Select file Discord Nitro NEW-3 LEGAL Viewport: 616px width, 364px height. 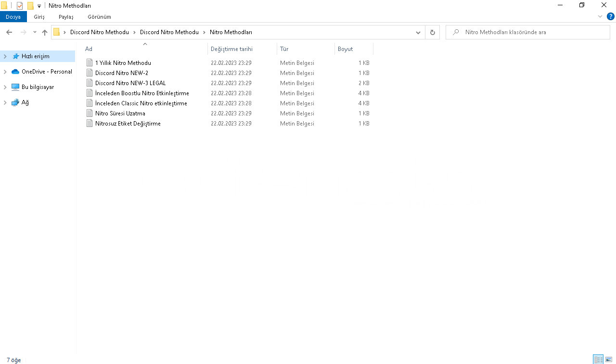tap(130, 83)
